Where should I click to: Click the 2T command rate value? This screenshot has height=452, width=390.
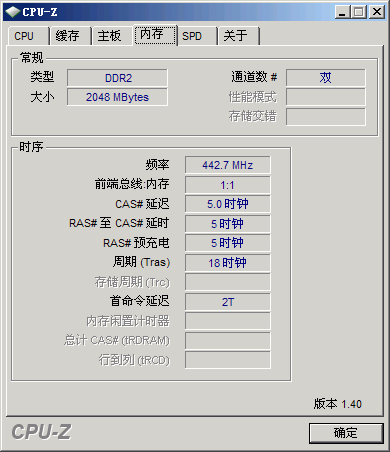point(228,302)
